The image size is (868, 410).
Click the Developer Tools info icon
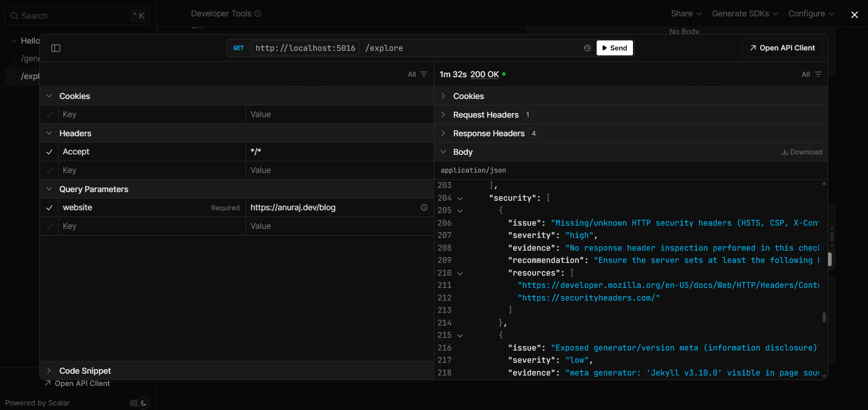[x=258, y=14]
